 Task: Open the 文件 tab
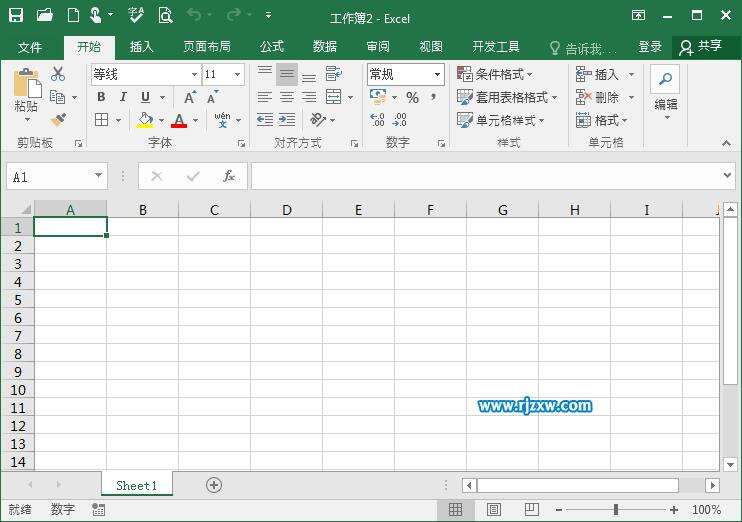click(x=30, y=47)
